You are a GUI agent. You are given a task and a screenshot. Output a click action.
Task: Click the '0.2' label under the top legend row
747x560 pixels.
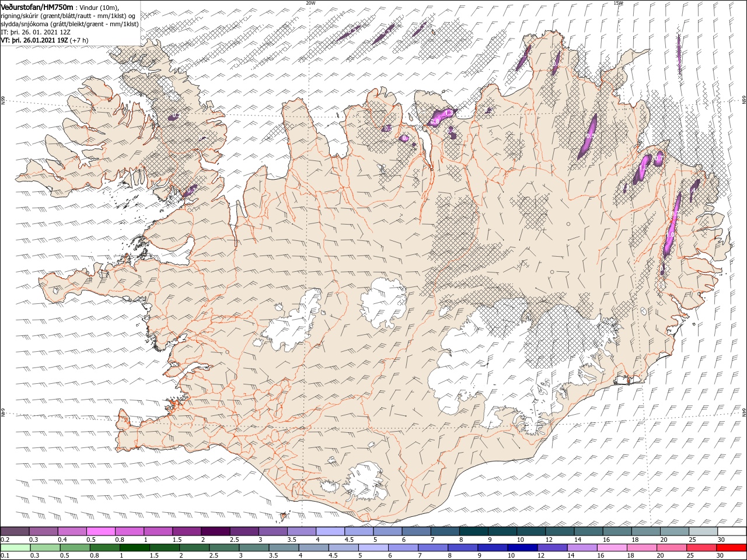5,540
